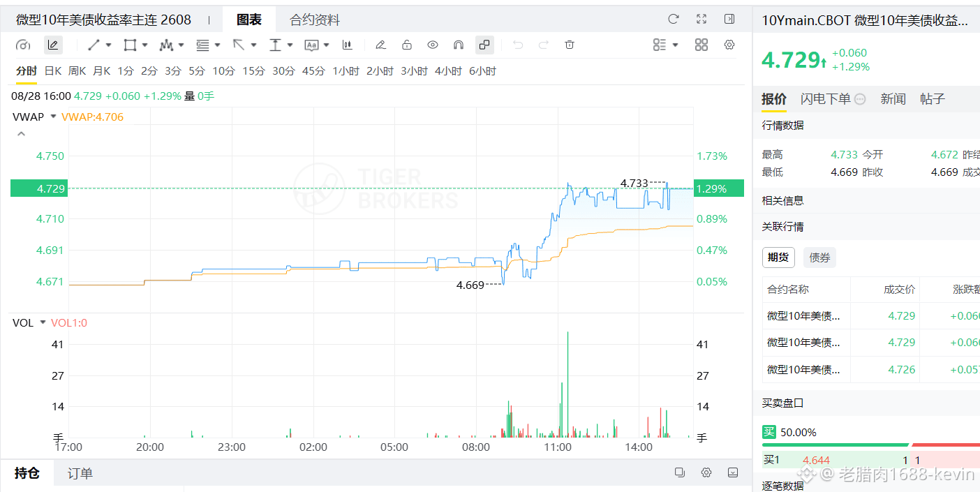
Task: Toggle drawings visibility eye icon
Action: [433, 45]
